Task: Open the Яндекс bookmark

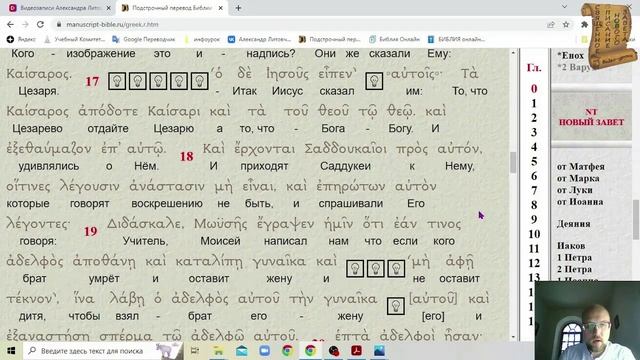Action: (22, 39)
